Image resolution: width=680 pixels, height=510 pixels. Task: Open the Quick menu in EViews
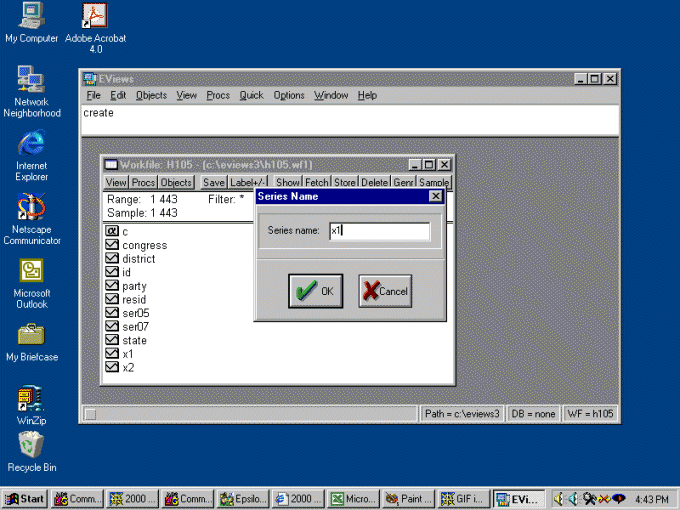251,95
